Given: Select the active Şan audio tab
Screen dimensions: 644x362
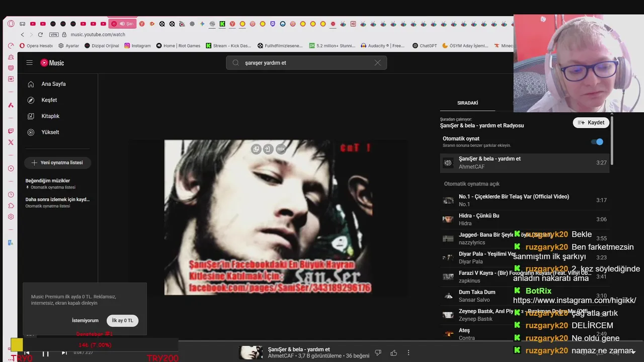Looking at the screenshot, I should tap(122, 24).
